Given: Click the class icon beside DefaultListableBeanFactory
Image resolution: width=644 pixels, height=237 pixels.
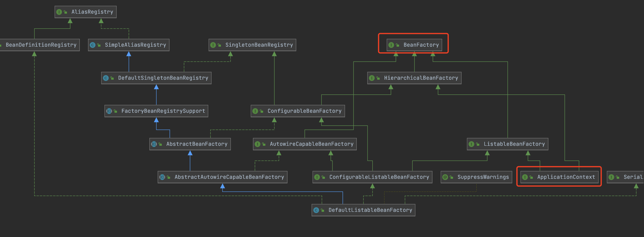Looking at the screenshot, I should 316,210.
